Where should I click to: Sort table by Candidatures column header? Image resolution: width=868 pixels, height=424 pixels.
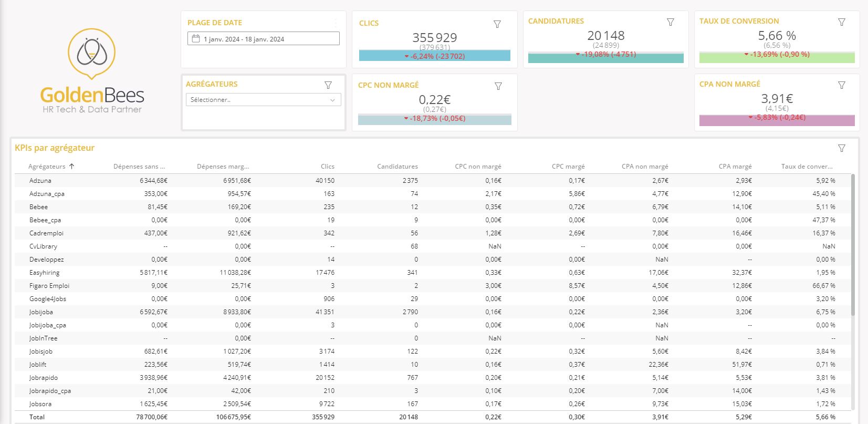pos(398,167)
